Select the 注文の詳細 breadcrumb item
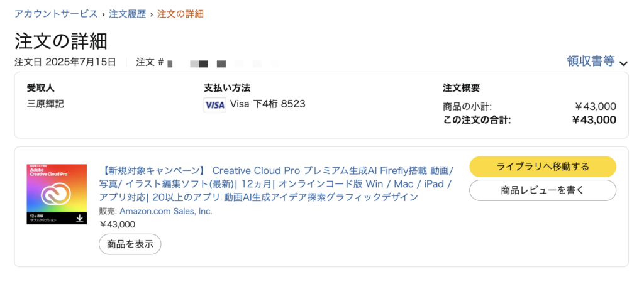 [180, 14]
